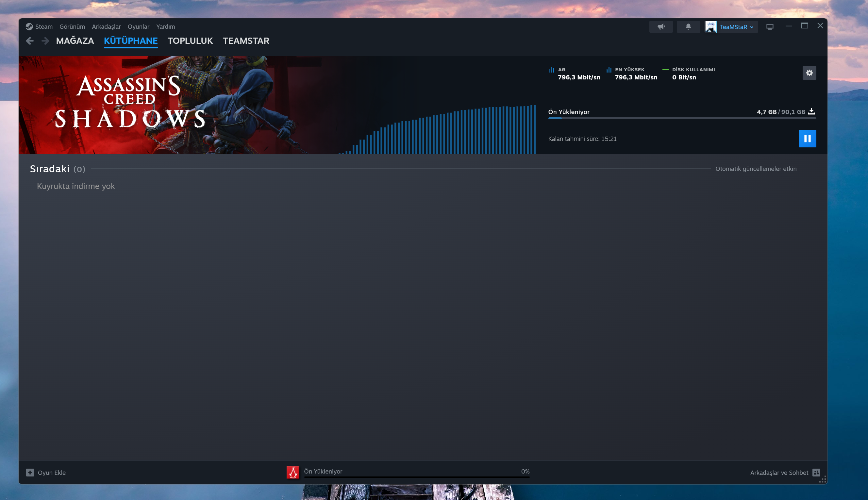This screenshot has height=500, width=868.
Task: Maximize the Steam window
Action: coord(805,26)
